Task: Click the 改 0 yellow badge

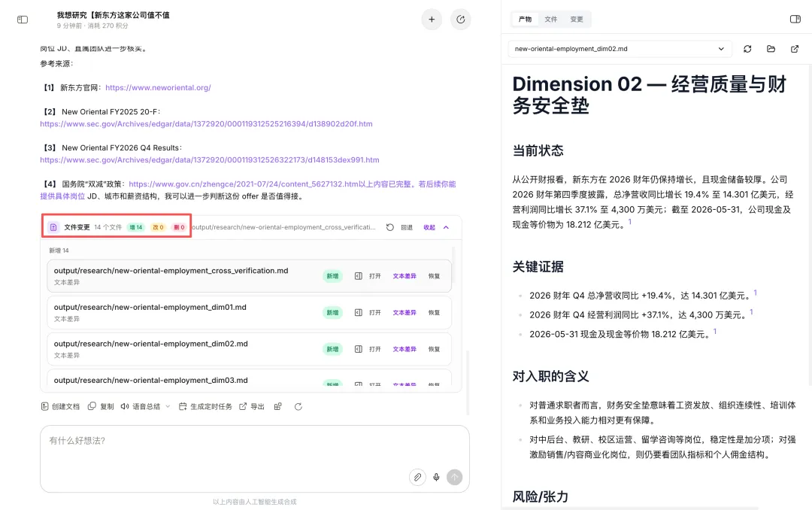Action: pos(158,227)
